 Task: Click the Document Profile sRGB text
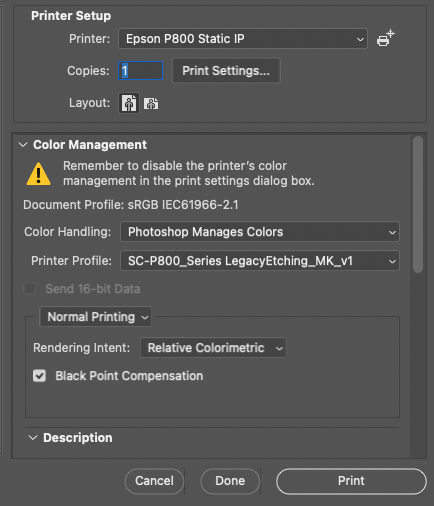[x=131, y=205]
